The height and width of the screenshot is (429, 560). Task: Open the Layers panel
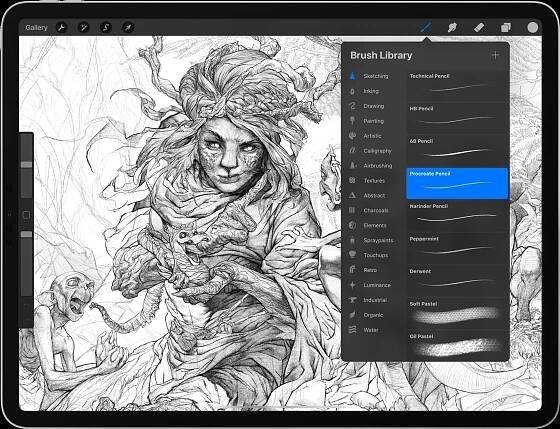coord(506,28)
